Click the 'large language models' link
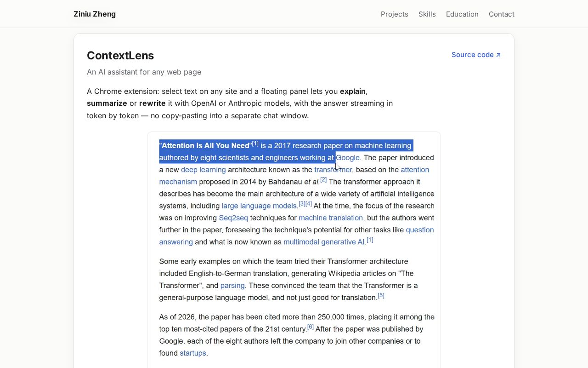 click(259, 206)
